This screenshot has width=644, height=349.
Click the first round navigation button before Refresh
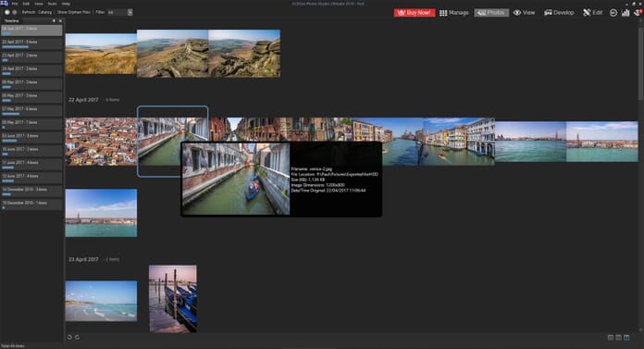coord(7,12)
